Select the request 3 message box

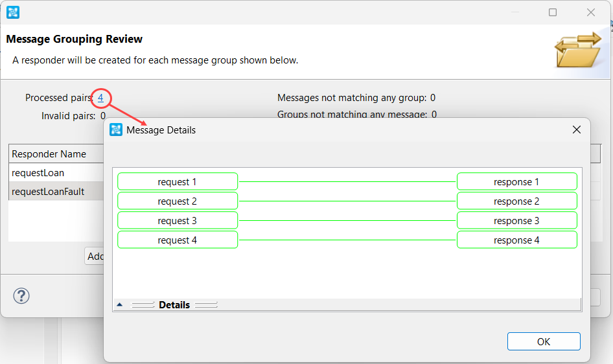(x=178, y=221)
